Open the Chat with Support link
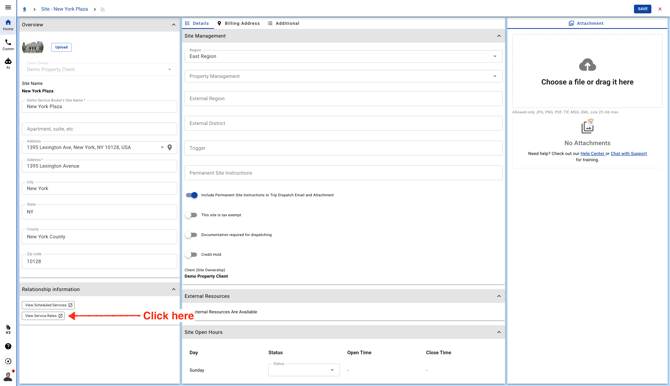The height and width of the screenshot is (386, 670). [x=629, y=153]
